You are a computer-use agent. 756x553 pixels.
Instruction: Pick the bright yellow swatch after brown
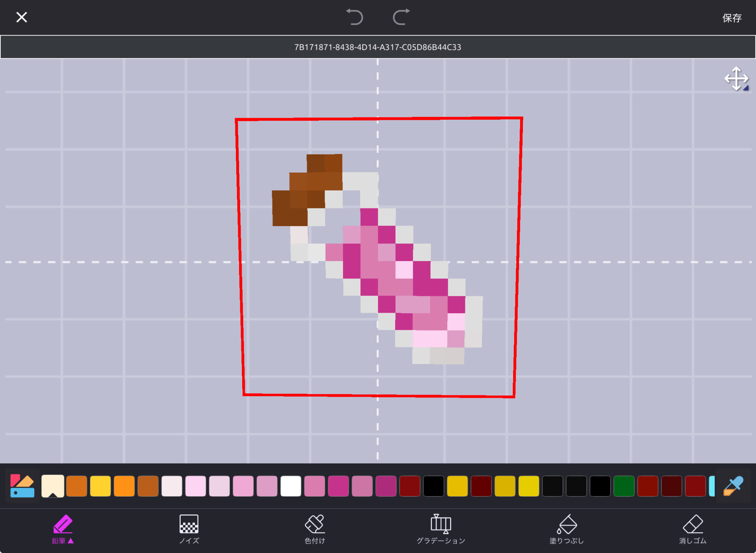click(x=100, y=486)
